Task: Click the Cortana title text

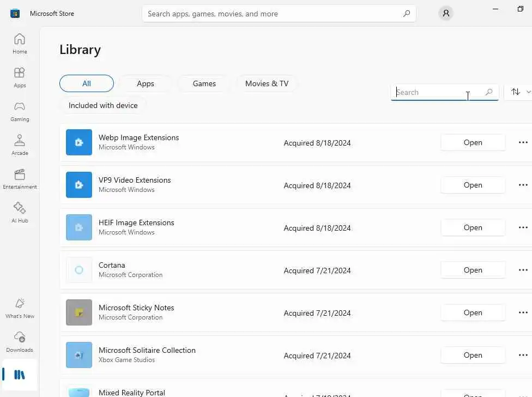Action: (x=112, y=265)
